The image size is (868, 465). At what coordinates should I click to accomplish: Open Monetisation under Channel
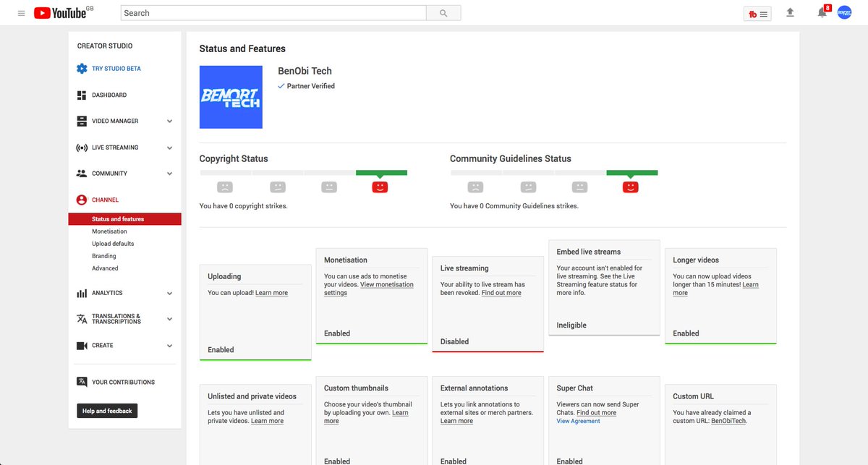(x=109, y=231)
